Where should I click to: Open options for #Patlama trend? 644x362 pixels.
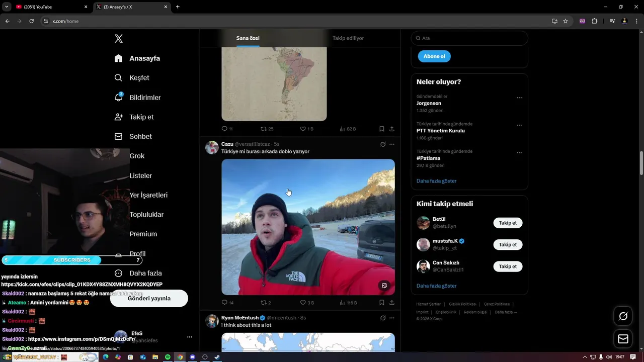click(x=519, y=153)
